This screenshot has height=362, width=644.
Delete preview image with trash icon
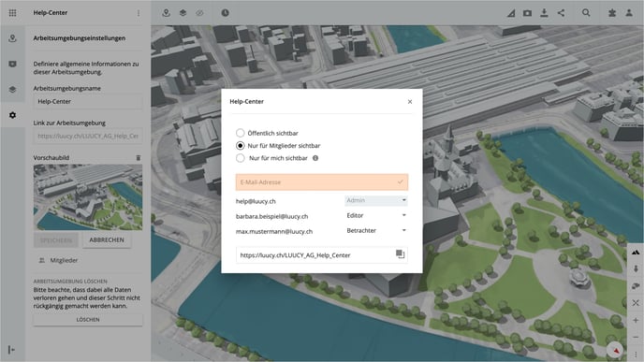(139, 157)
